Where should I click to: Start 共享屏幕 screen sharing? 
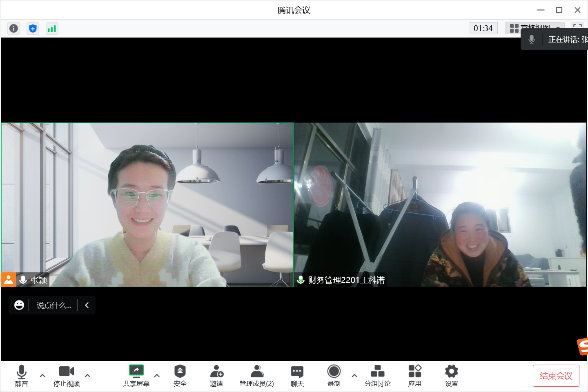click(x=136, y=376)
